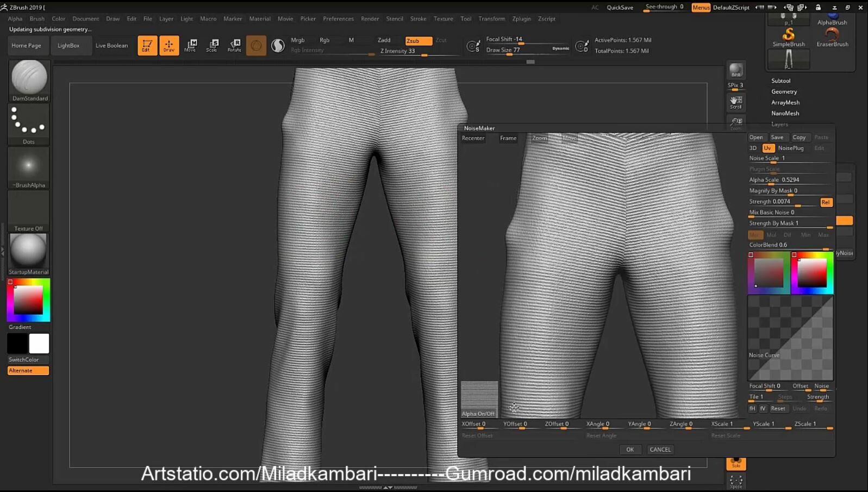
Task: Click the orange sphere gizmo icon
Action: (x=256, y=46)
